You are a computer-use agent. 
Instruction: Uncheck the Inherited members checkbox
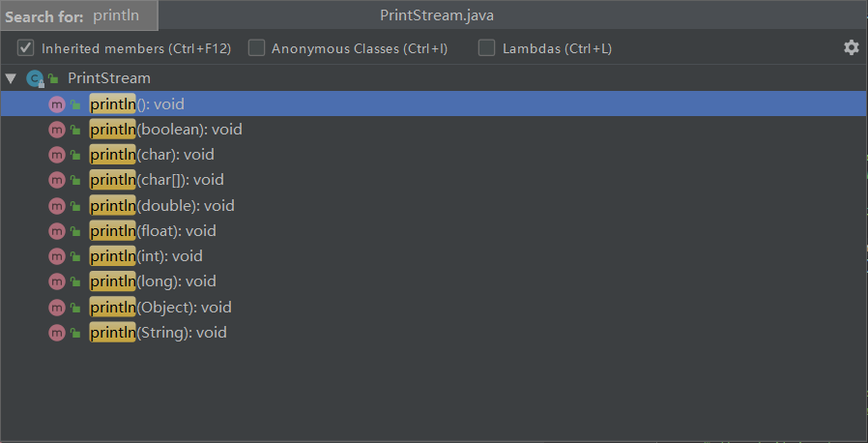click(26, 47)
